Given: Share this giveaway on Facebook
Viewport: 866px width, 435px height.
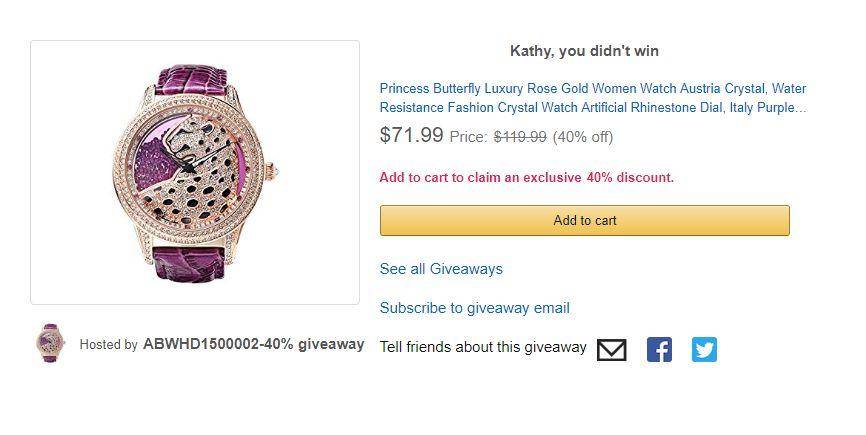Looking at the screenshot, I should (659, 349).
